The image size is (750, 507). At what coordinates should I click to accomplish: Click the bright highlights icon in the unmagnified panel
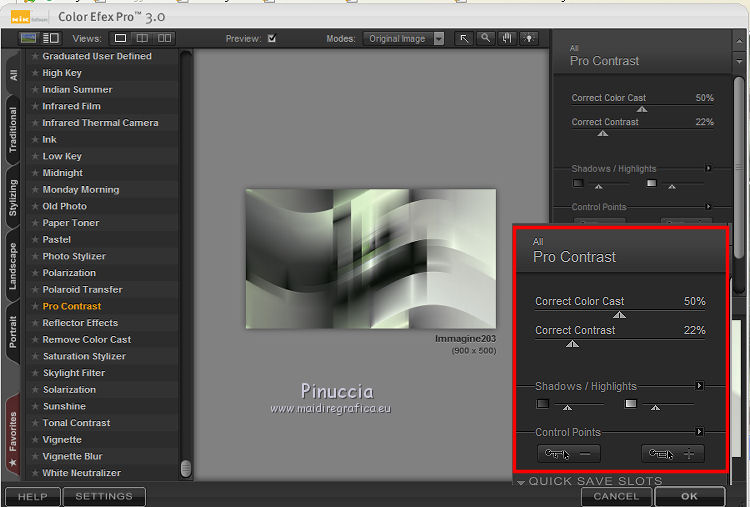pos(651,183)
